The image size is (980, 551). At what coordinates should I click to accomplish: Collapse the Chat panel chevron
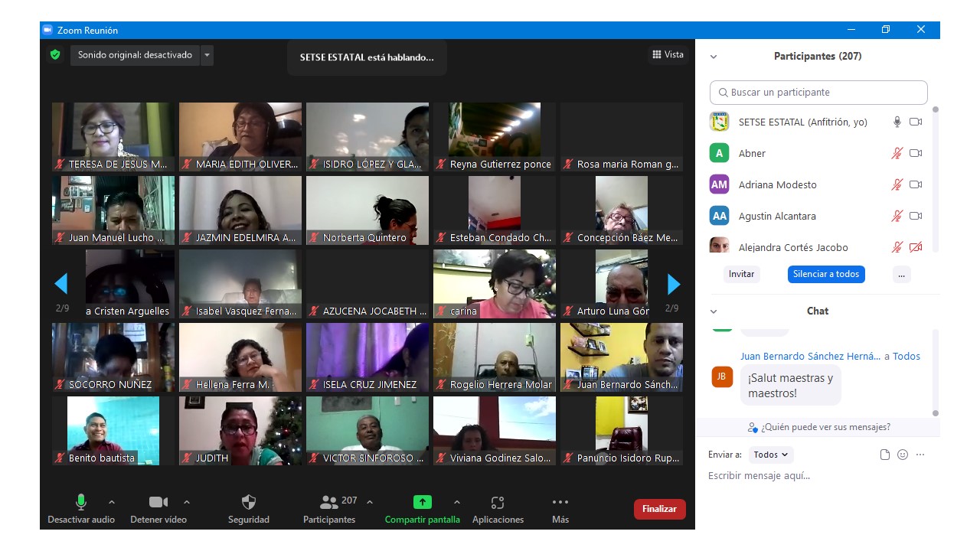tap(714, 311)
